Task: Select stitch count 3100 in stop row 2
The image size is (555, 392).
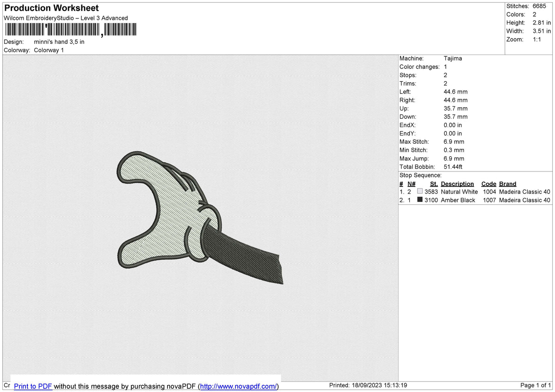Action: click(x=431, y=200)
